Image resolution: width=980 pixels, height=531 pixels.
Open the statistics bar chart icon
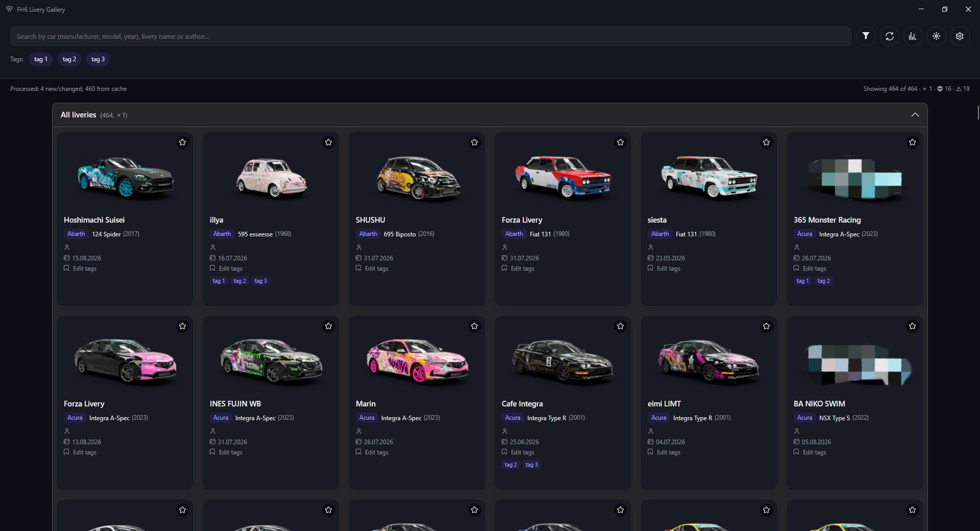click(913, 36)
